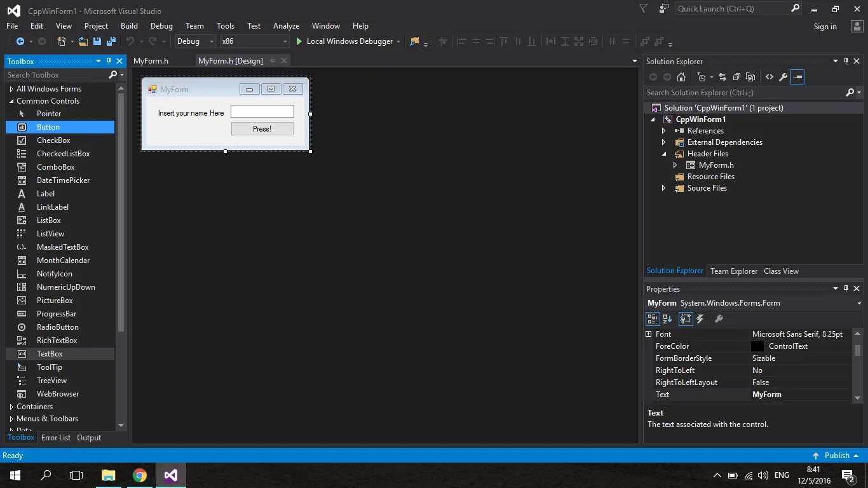Expand the References node
This screenshot has width=868, height=488.
point(664,131)
